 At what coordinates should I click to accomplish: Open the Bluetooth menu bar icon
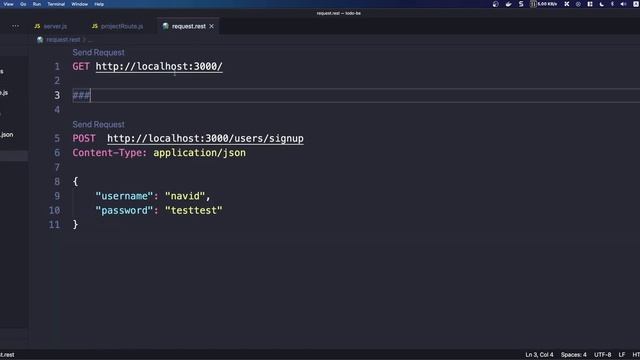612,4
